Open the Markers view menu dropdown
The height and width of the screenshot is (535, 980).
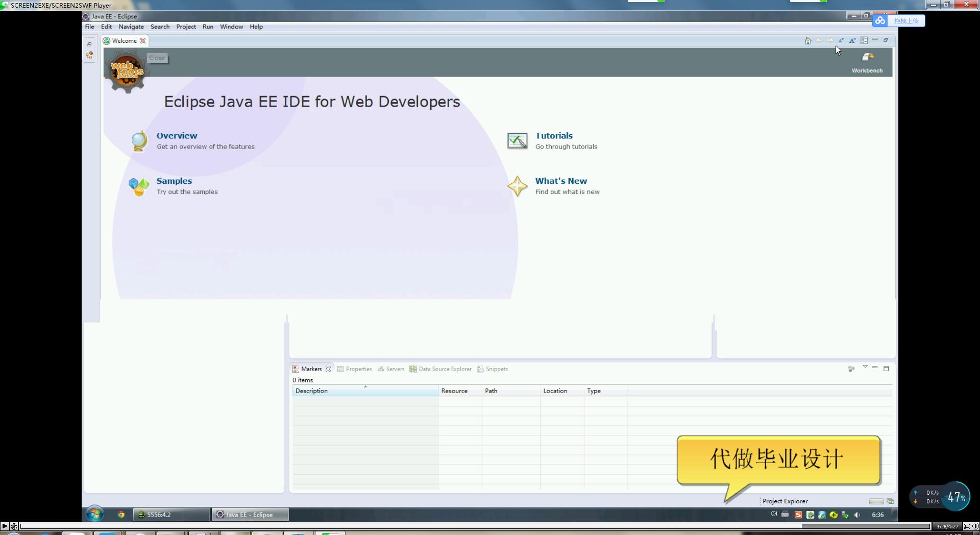pos(865,367)
